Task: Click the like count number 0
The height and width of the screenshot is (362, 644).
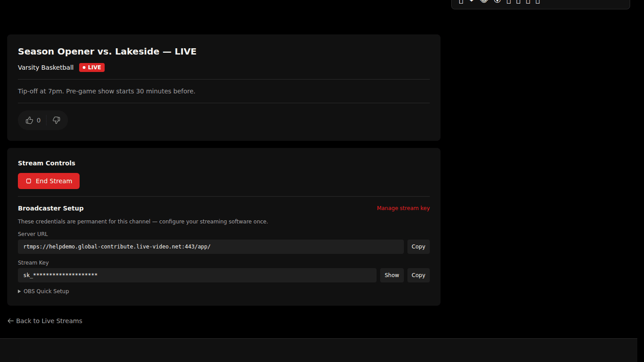Action: point(38,120)
